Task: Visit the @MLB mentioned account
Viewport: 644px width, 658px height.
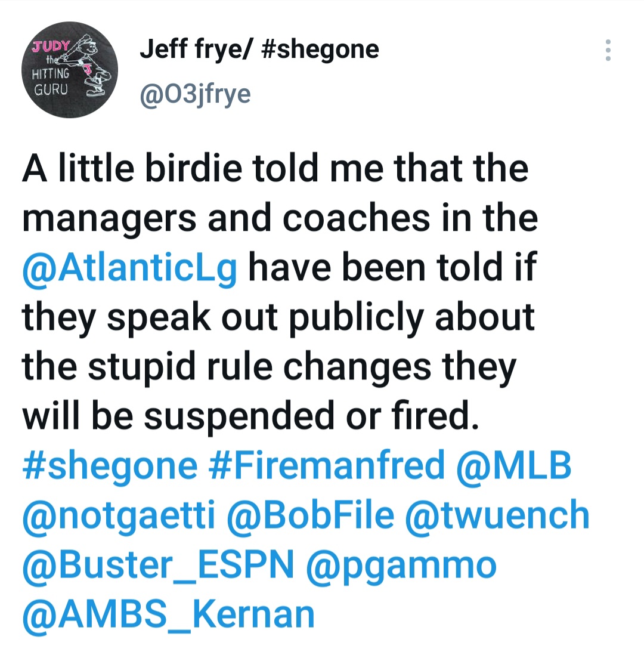Action: [513, 465]
